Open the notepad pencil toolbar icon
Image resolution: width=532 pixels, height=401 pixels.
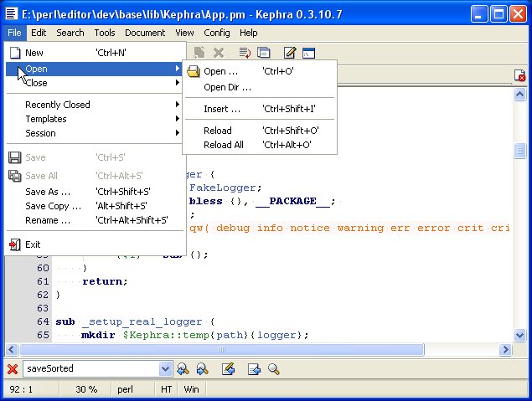point(290,53)
